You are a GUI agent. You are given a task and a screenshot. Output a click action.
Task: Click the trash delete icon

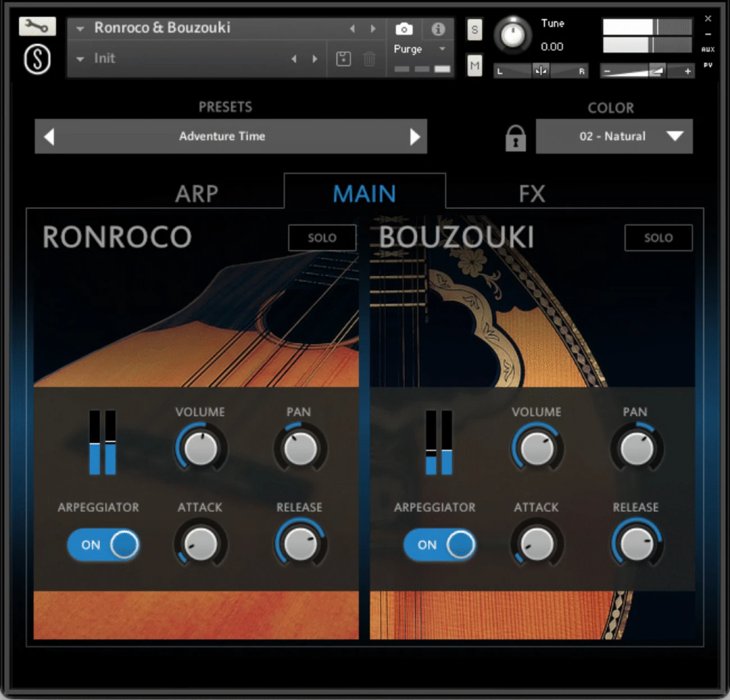[369, 58]
